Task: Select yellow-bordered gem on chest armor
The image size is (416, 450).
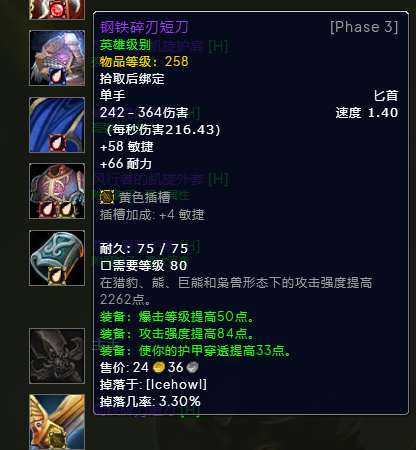Action: (x=67, y=209)
